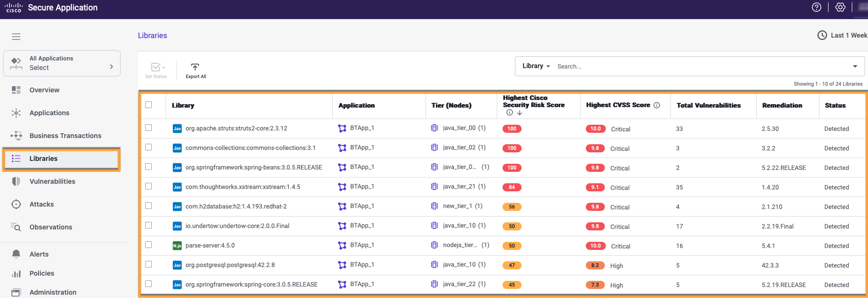Click the Status column header
Image resolution: width=868 pixels, height=298 pixels.
tap(835, 105)
